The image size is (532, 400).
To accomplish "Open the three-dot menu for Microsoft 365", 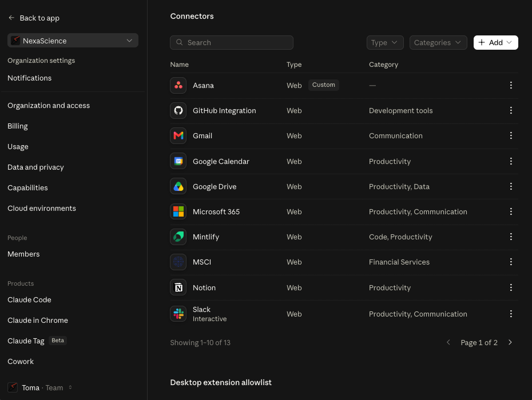I will [511, 211].
